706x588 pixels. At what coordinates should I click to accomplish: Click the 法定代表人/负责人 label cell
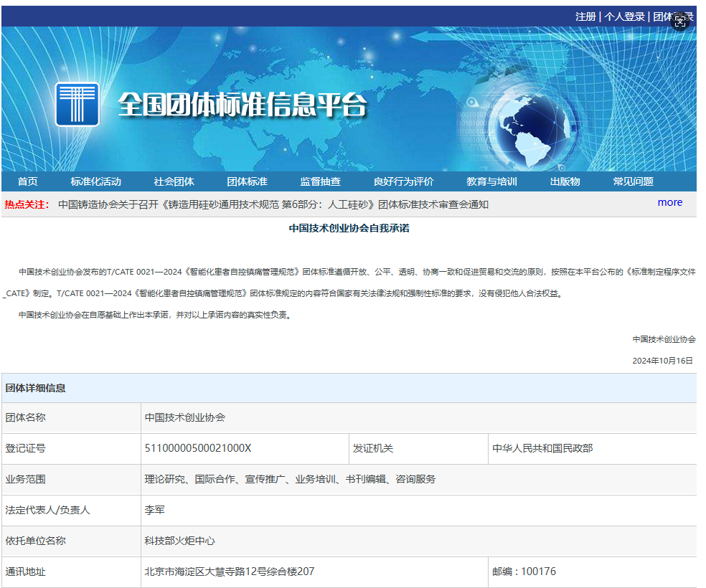pyautogui.click(x=71, y=510)
